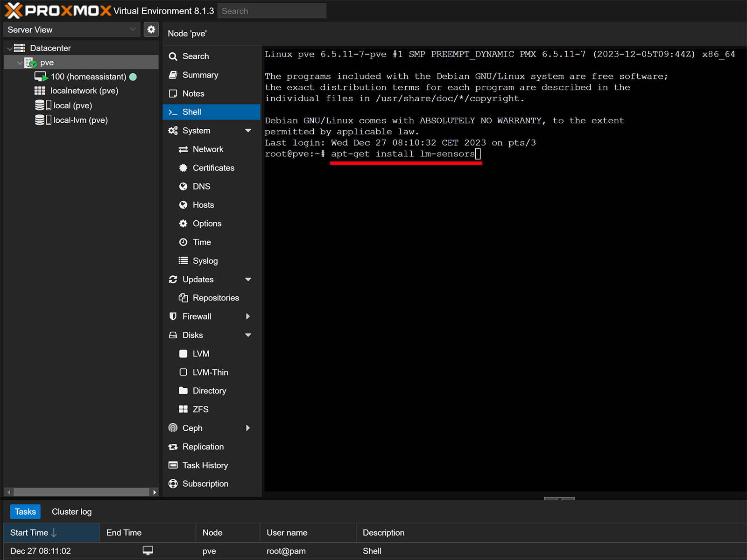
Task: Expand the Firewall submenu
Action: (x=249, y=316)
